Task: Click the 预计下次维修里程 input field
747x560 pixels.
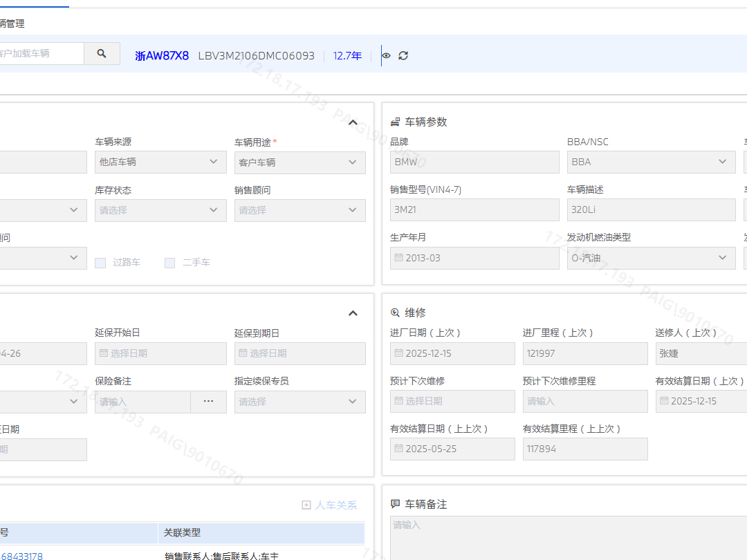Action: (585, 401)
